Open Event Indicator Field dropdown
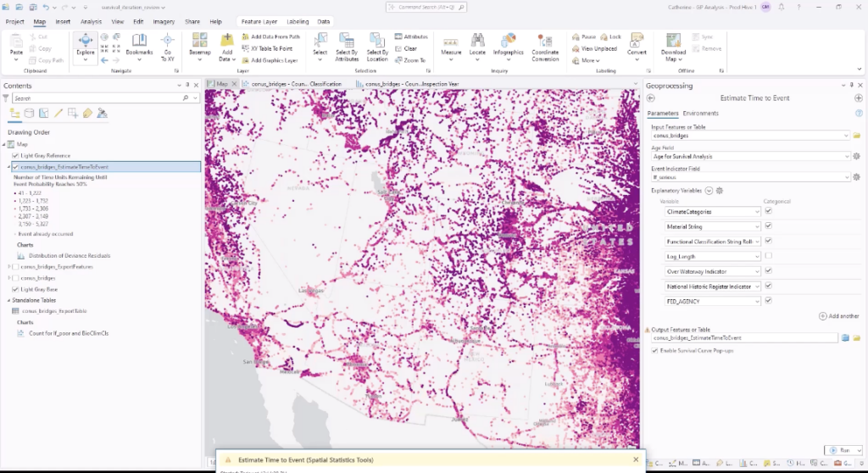Image resolution: width=868 pixels, height=473 pixels. [x=846, y=177]
